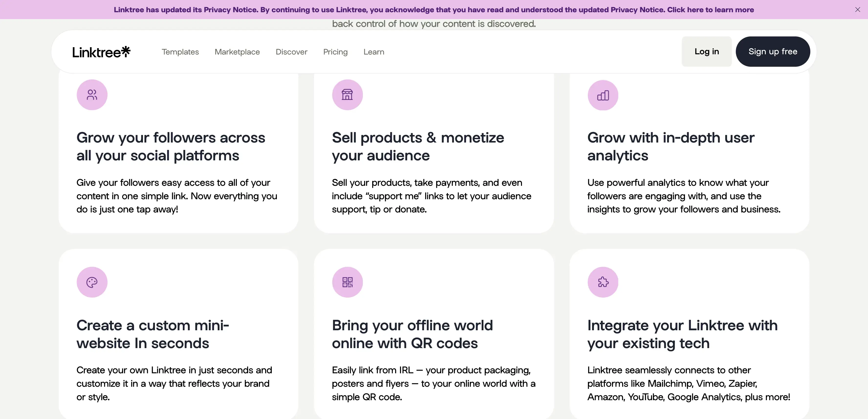Open the Learn menu item
Image resolution: width=868 pixels, height=419 pixels.
coord(374,52)
